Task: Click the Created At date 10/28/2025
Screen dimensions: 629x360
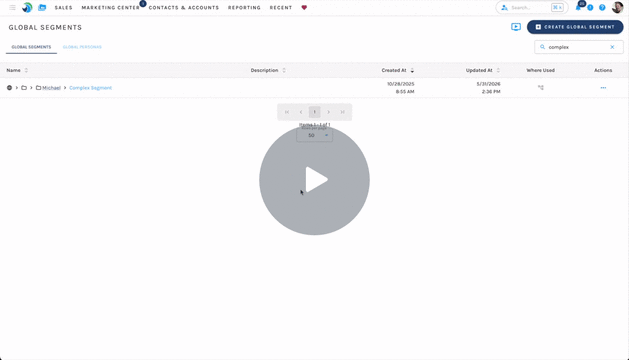Action: (x=400, y=84)
